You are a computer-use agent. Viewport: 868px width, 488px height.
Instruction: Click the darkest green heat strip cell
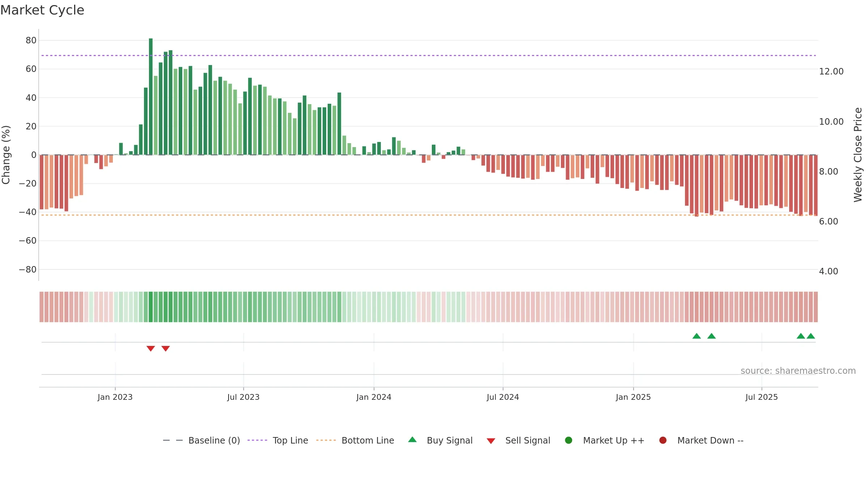click(x=151, y=307)
